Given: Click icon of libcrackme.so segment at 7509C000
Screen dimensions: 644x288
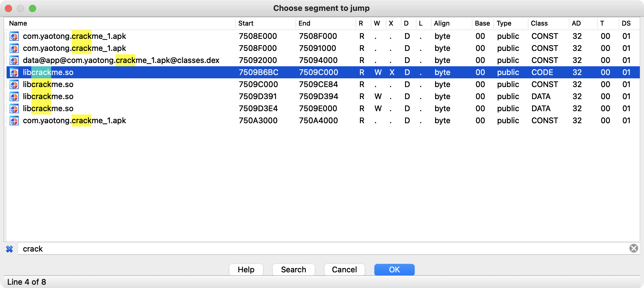Looking at the screenshot, I should [x=14, y=85].
